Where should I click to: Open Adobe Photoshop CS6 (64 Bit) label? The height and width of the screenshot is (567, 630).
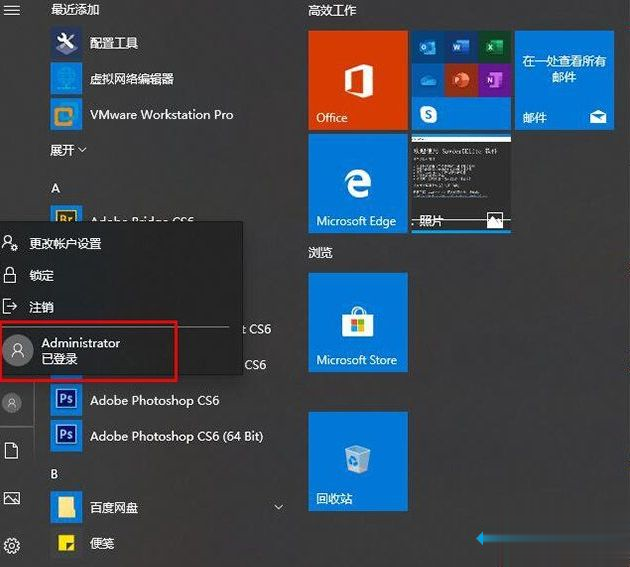[177, 436]
